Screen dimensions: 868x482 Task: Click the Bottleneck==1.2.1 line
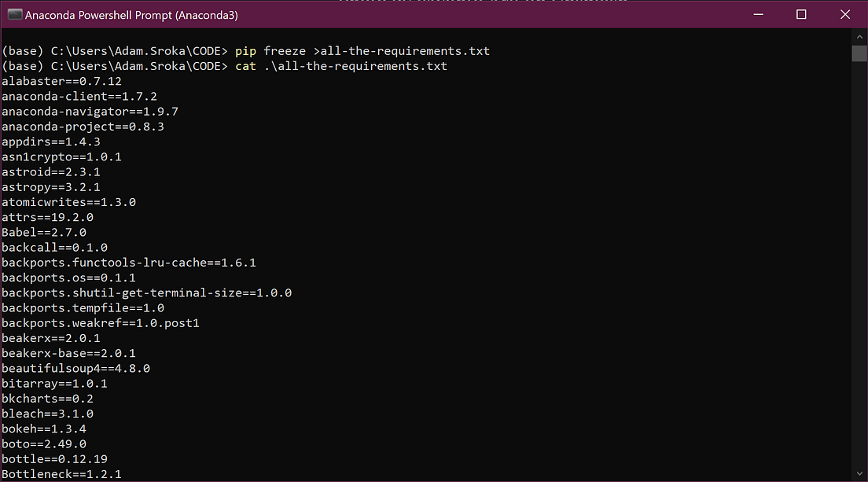[61, 473]
